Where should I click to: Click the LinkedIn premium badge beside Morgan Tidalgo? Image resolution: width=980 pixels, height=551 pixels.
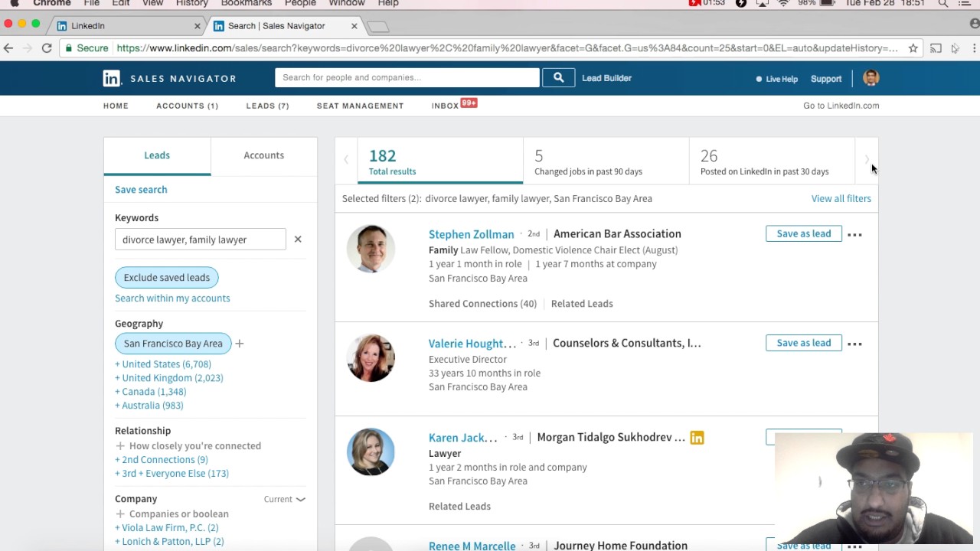[x=697, y=438]
